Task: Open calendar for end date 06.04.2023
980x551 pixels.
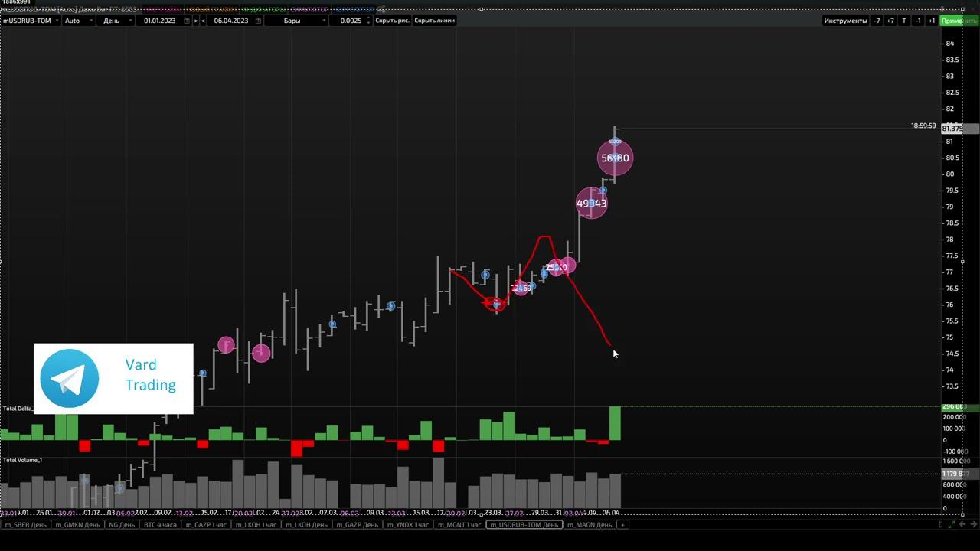Action: click(x=258, y=21)
